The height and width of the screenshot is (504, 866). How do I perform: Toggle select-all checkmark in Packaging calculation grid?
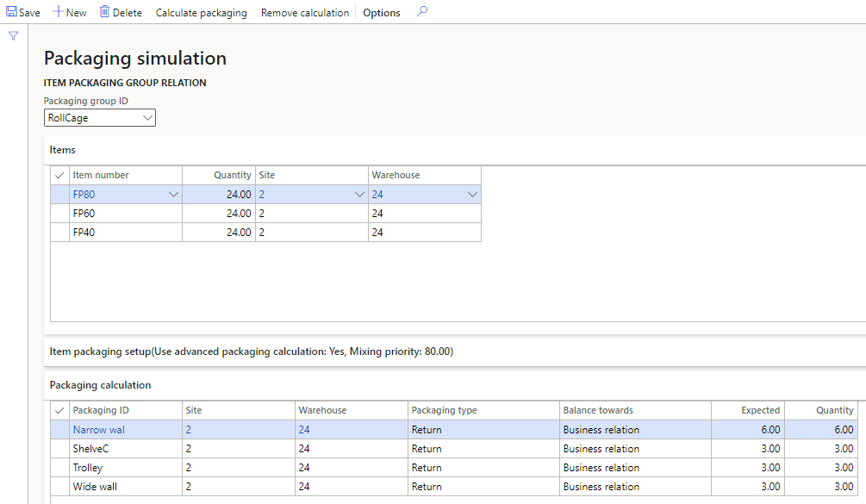[59, 411]
